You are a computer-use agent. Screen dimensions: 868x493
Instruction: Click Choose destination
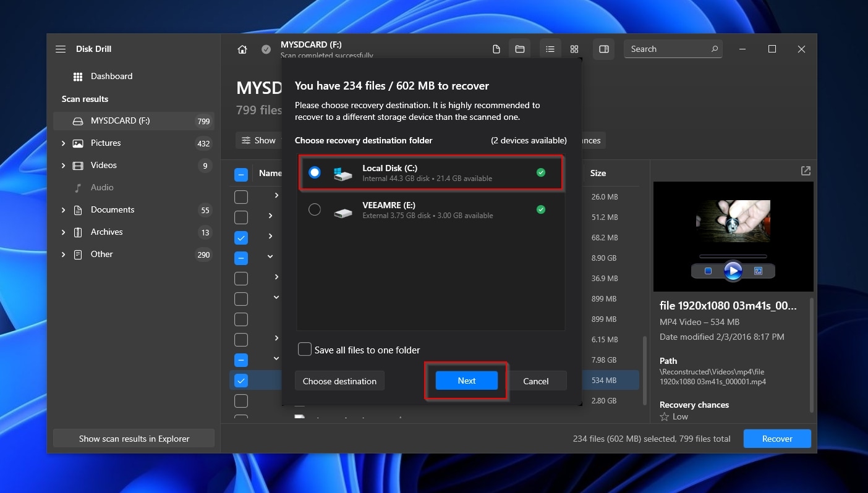[339, 381]
